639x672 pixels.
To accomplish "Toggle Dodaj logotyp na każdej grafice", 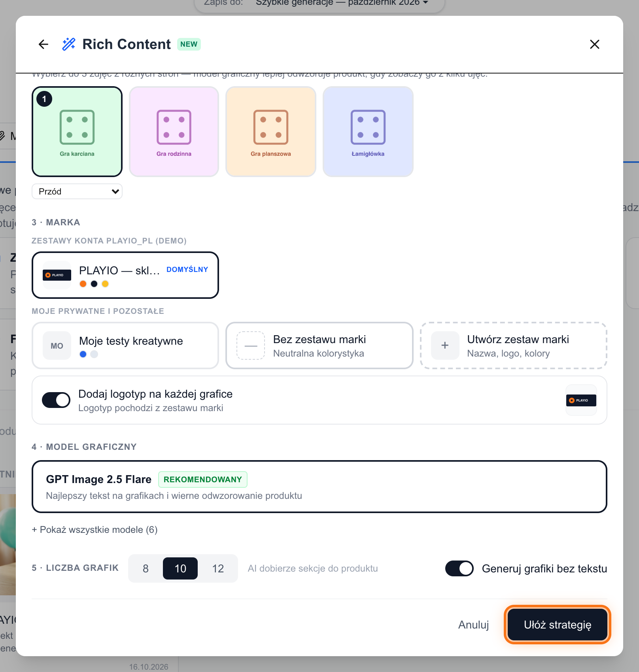I will click(x=56, y=400).
